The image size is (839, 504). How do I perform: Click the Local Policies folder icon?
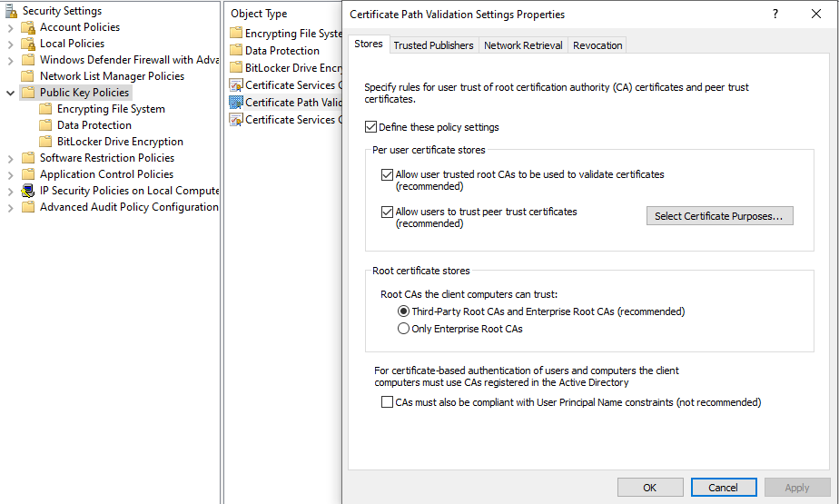[28, 44]
